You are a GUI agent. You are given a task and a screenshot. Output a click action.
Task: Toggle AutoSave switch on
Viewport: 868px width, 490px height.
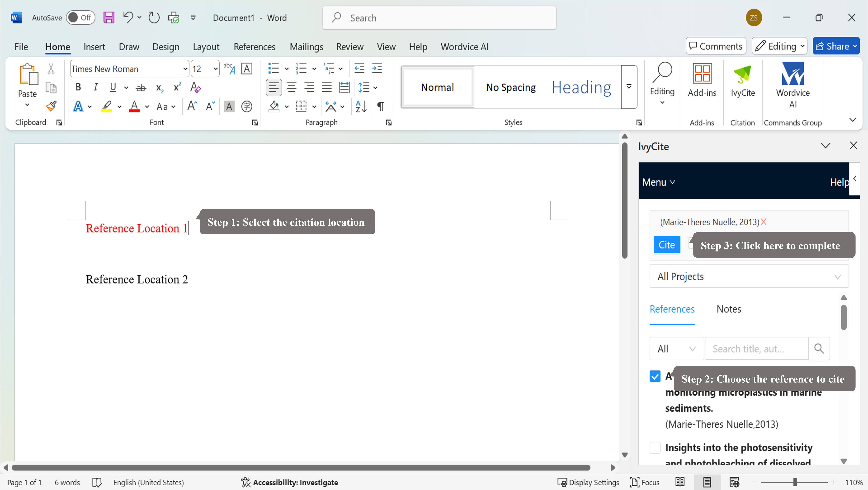point(80,18)
